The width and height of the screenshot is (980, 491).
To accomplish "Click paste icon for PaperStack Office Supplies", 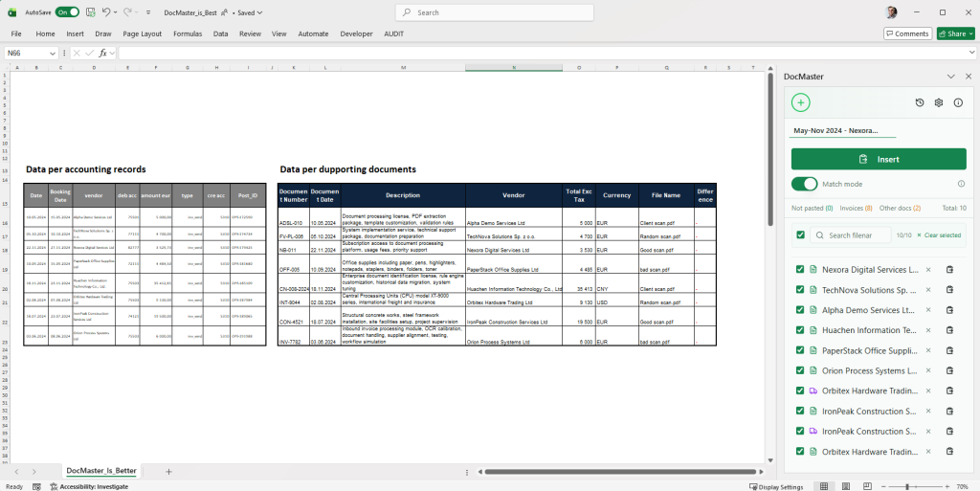I will 949,350.
